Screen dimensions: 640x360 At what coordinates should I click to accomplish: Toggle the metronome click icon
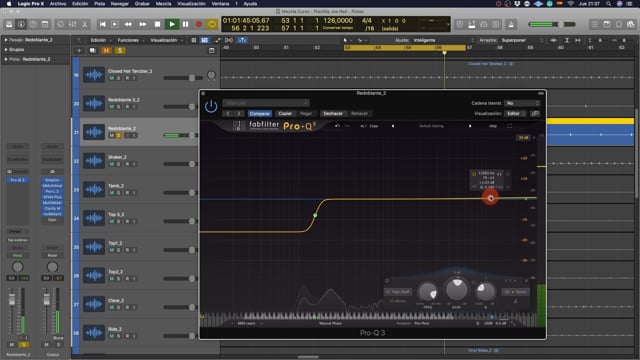[x=511, y=24]
